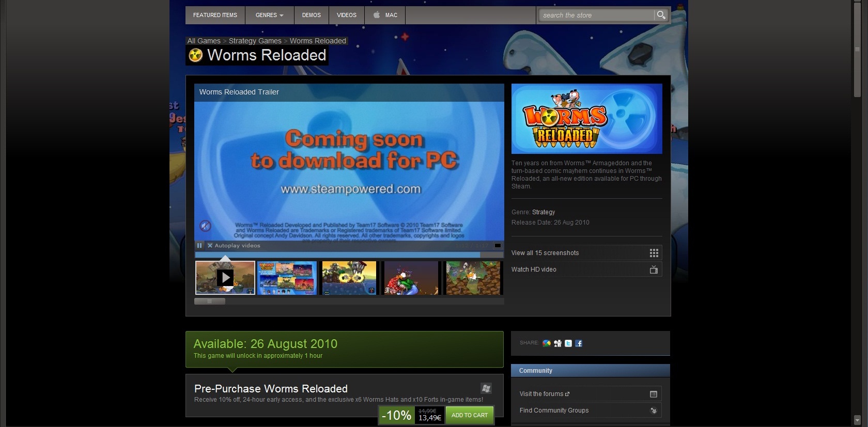Open the Featured Items tab
This screenshot has width=868, height=427.
click(215, 15)
